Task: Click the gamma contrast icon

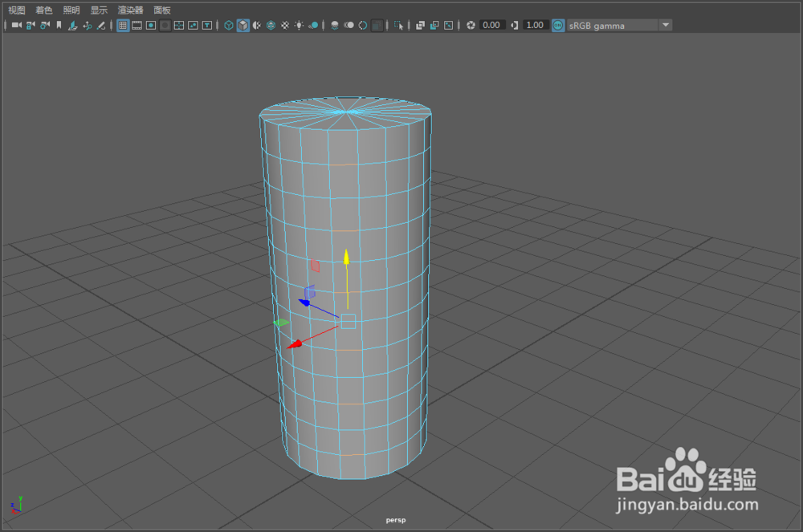Action: click(514, 25)
